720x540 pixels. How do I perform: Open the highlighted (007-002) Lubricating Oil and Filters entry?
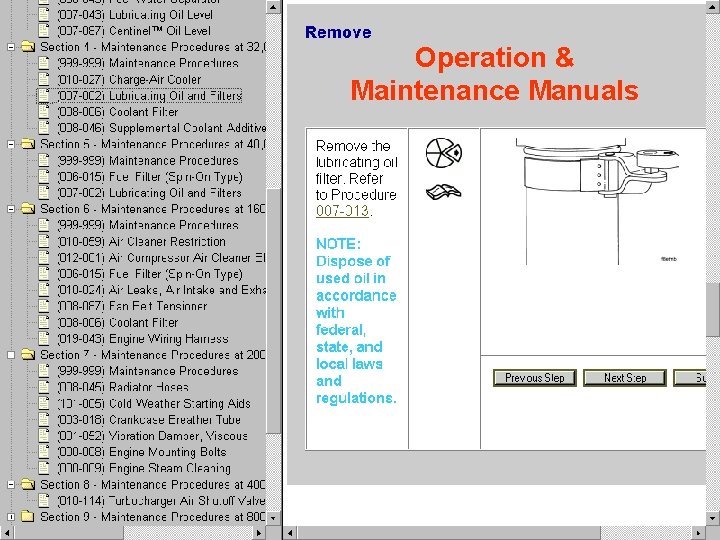pos(150,96)
